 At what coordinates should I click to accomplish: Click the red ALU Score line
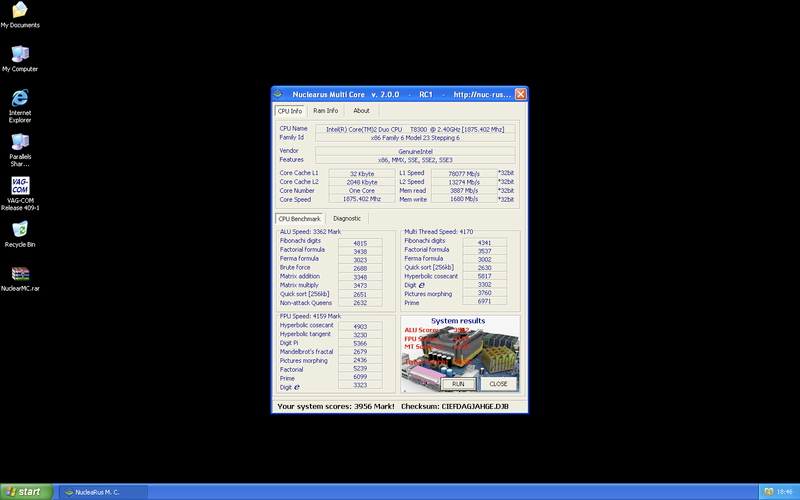437,330
